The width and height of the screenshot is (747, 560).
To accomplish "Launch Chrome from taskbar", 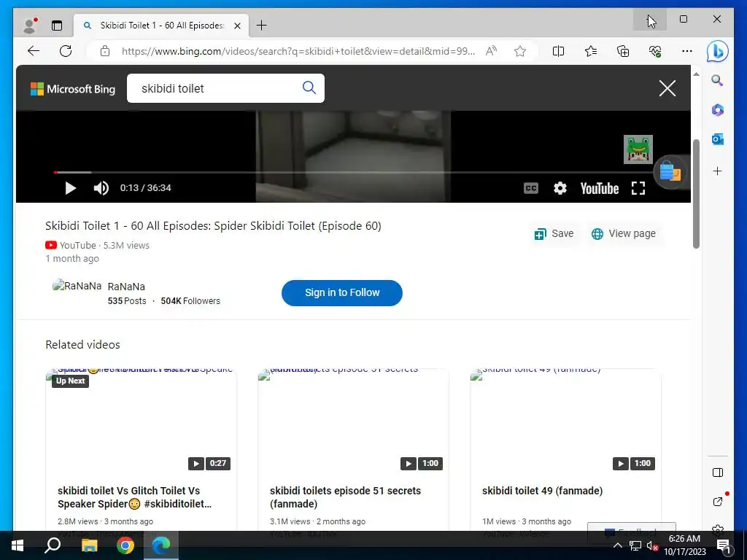I will (125, 545).
